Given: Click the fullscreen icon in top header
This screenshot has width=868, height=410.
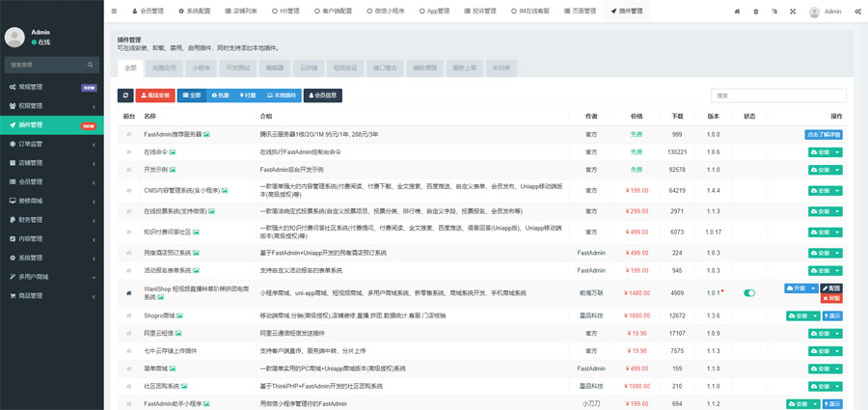Looking at the screenshot, I should click(793, 12).
